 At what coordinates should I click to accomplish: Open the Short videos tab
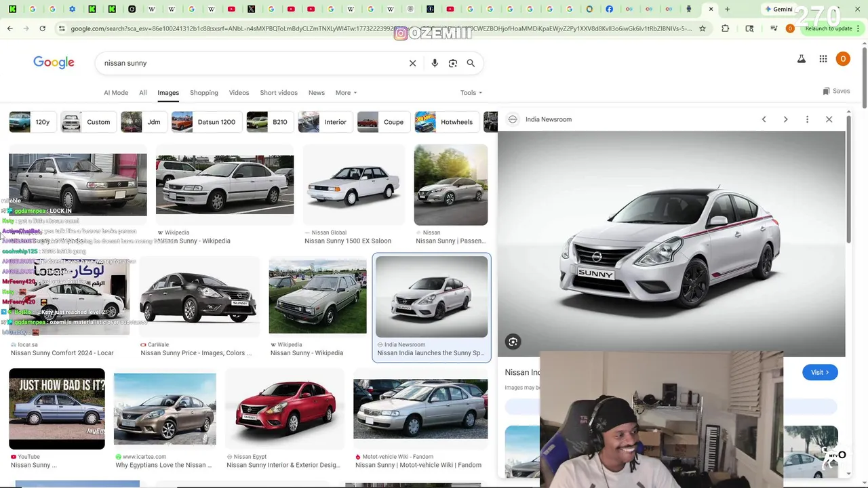tap(279, 93)
